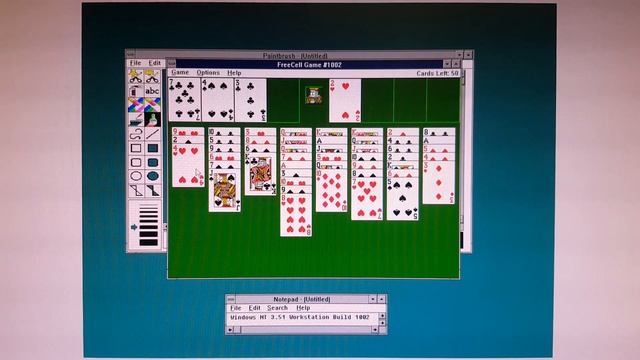Pick the hollow Polygon tool
This screenshot has width=640, height=360.
[136, 191]
